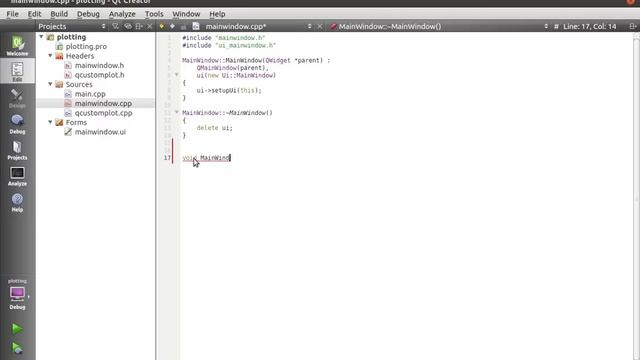Image resolution: width=640 pixels, height=360 pixels.
Task: Open the Help menu
Action: coord(217,13)
